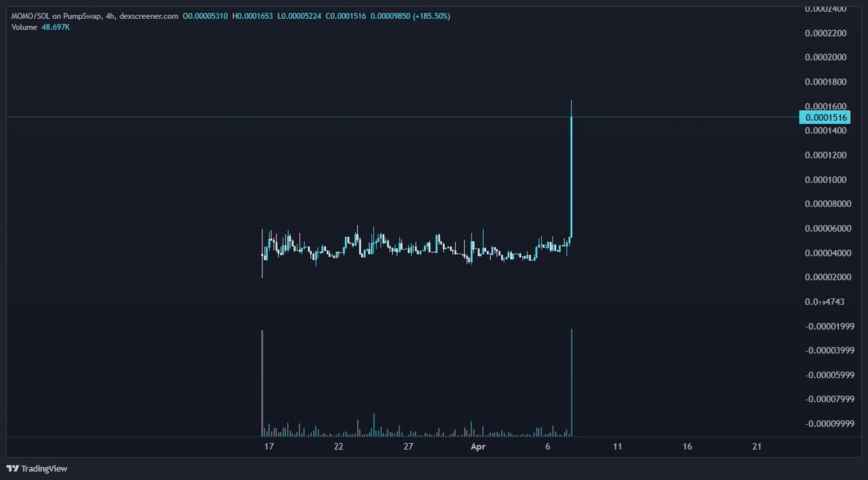Click the tall latest volume bar under breakout
The image size is (868, 480).
pyautogui.click(x=571, y=382)
